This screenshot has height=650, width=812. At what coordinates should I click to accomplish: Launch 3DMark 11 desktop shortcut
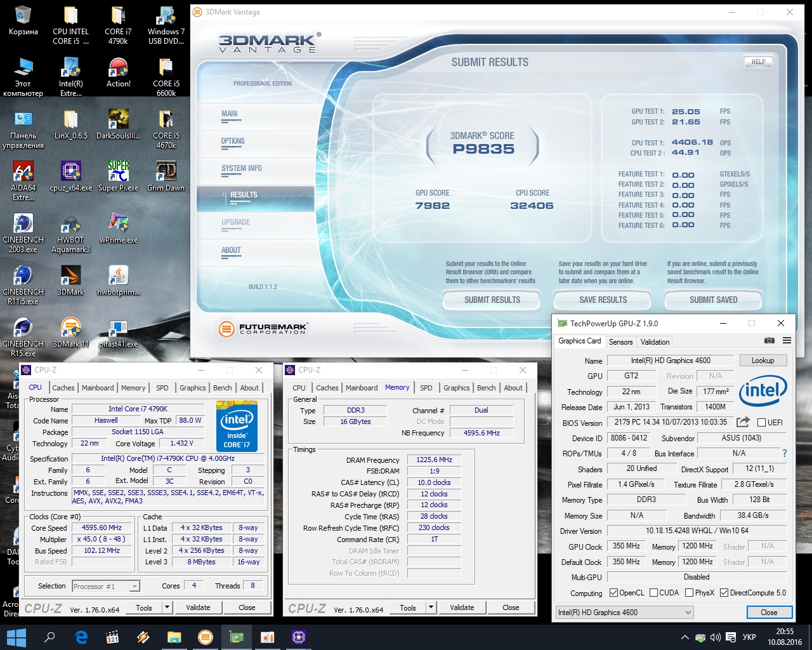[70, 333]
